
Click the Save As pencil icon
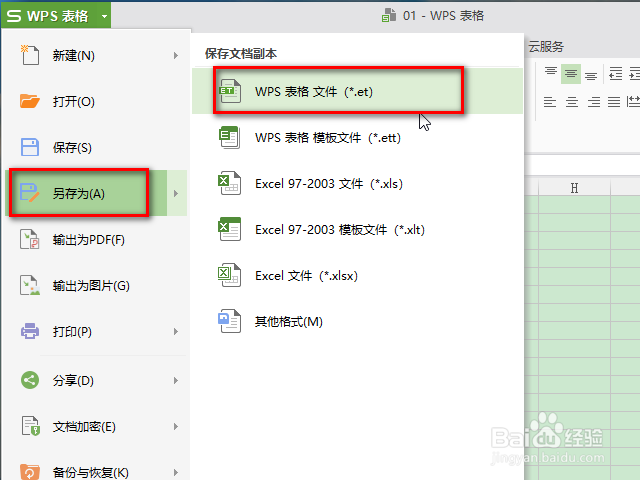pyautogui.click(x=30, y=193)
